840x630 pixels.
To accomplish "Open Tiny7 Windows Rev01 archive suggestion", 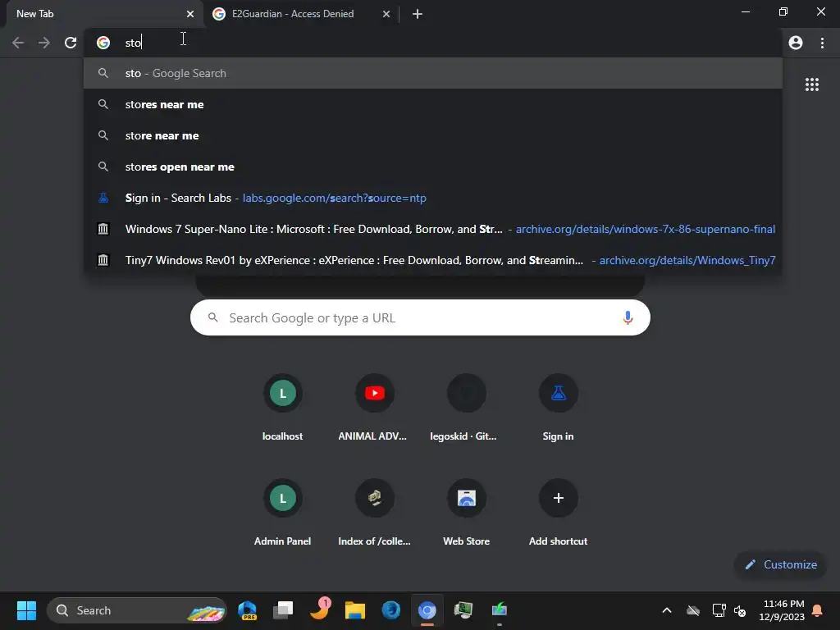I will (x=433, y=260).
